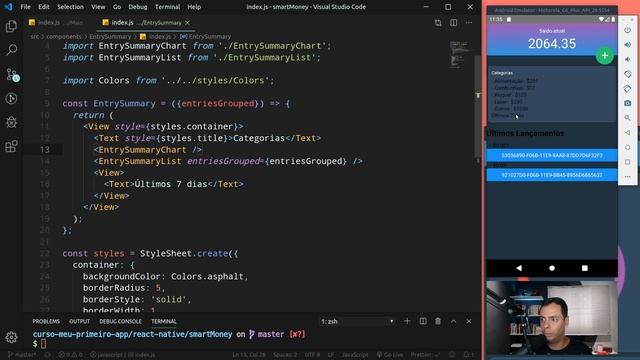Click the Open Changes icon in editor toolbar
640x360 pixels.
438,23
